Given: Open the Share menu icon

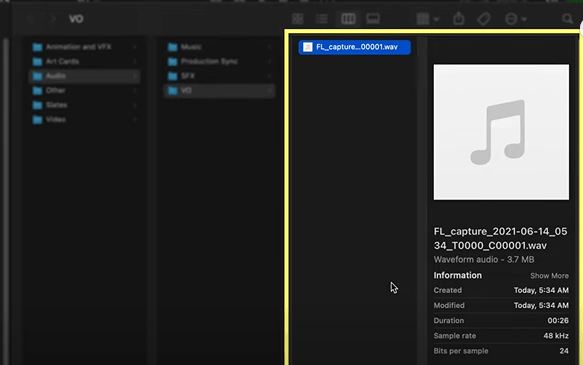Looking at the screenshot, I should tap(458, 18).
